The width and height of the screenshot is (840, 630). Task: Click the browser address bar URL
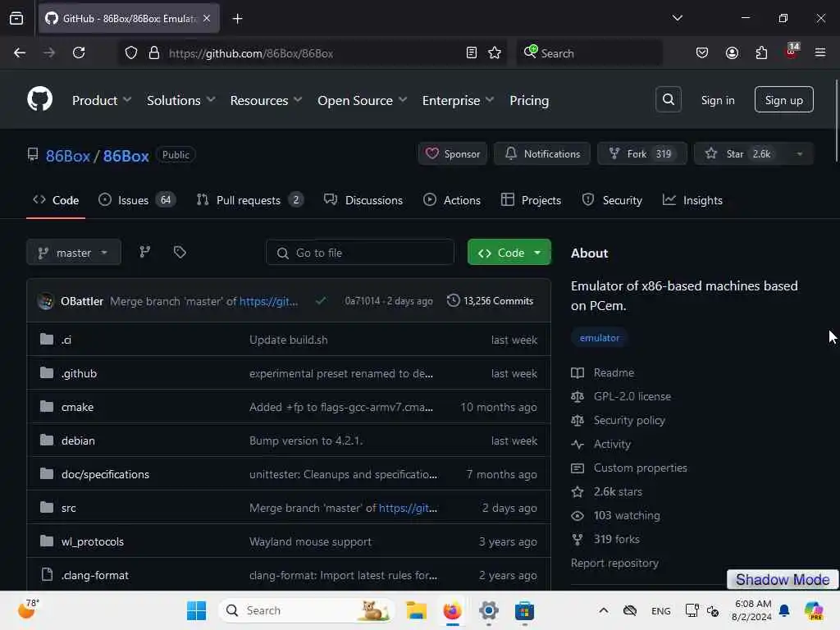point(251,53)
